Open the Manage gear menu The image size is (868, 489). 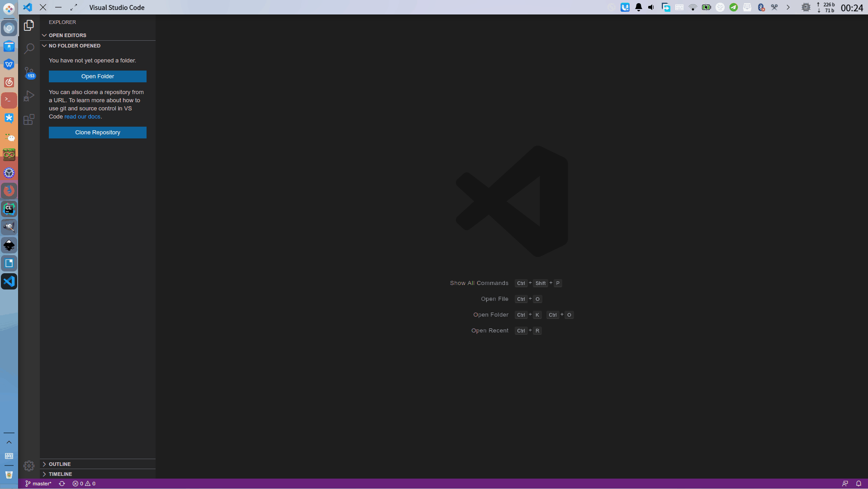point(29,465)
